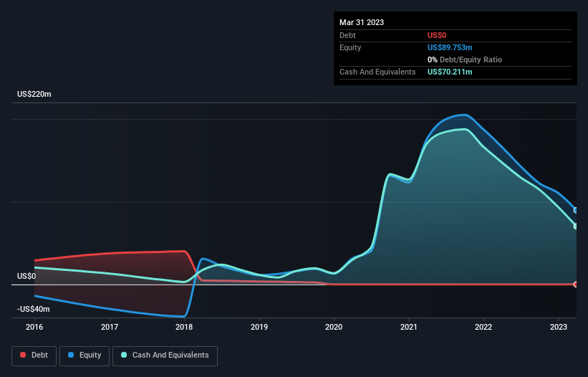
Task: Select the 2020 x-axis label
Action: [334, 327]
